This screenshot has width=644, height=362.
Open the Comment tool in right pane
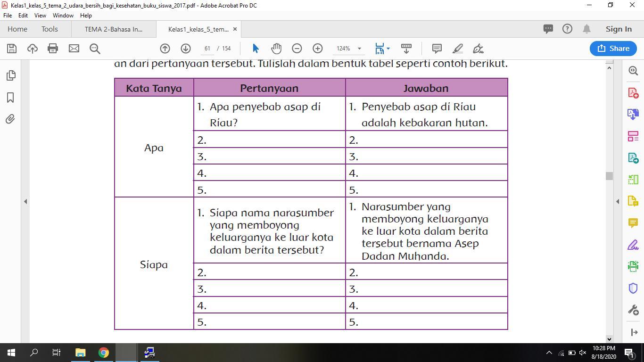[x=633, y=223]
